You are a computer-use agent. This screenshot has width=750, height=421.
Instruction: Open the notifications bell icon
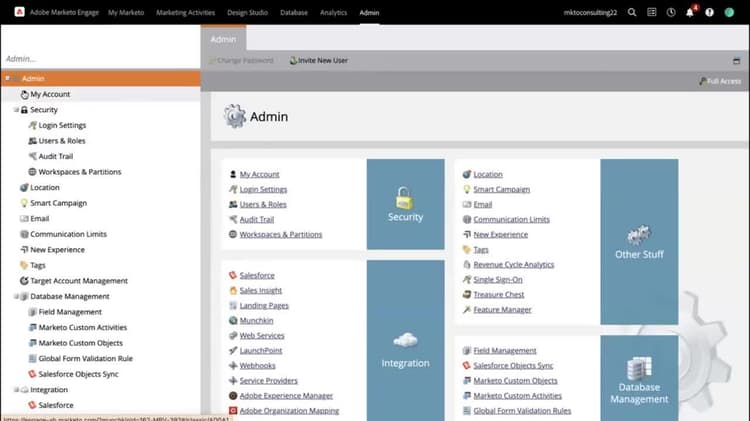point(690,12)
